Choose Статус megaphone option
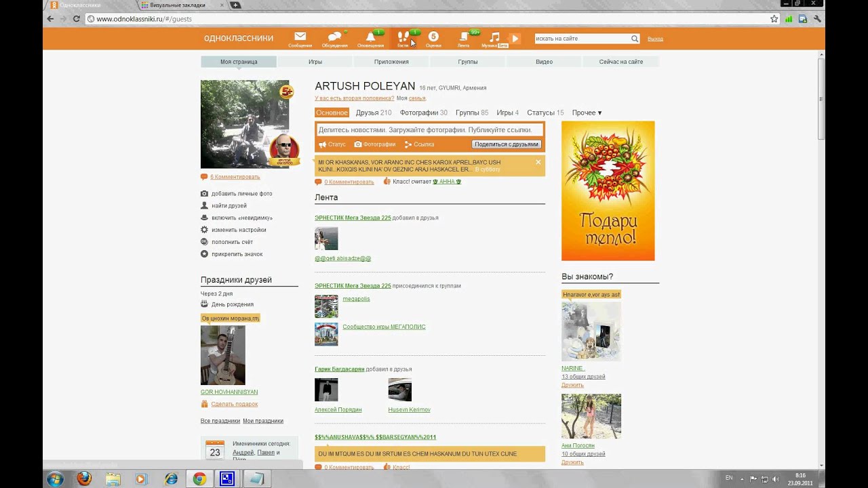This screenshot has width=868, height=488. (x=332, y=144)
